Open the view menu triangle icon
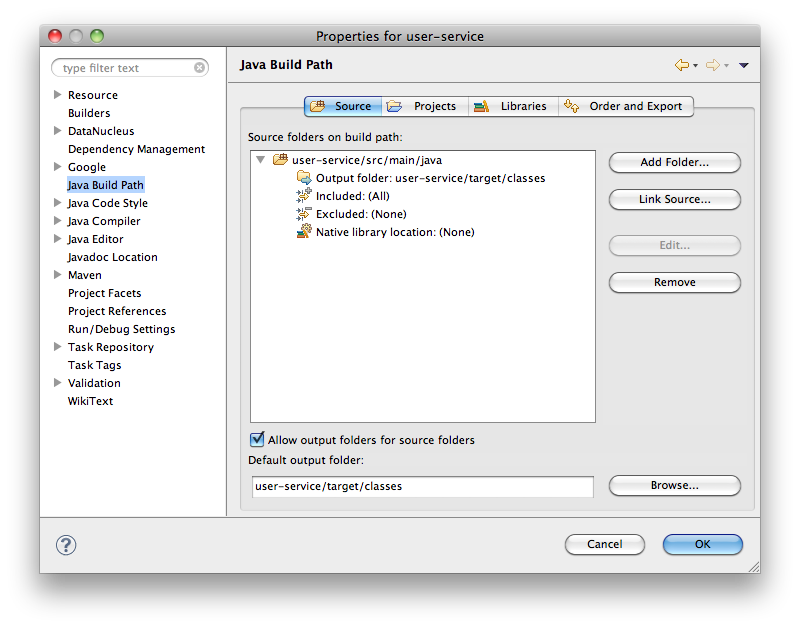 [x=742, y=64]
